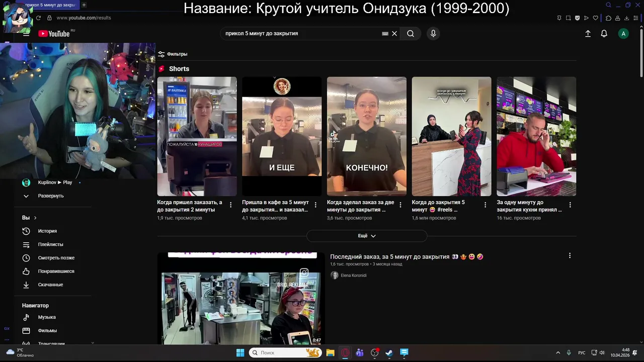The width and height of the screenshot is (644, 362).
Task: Open the 0:47 video thumbnail
Action: (241, 299)
